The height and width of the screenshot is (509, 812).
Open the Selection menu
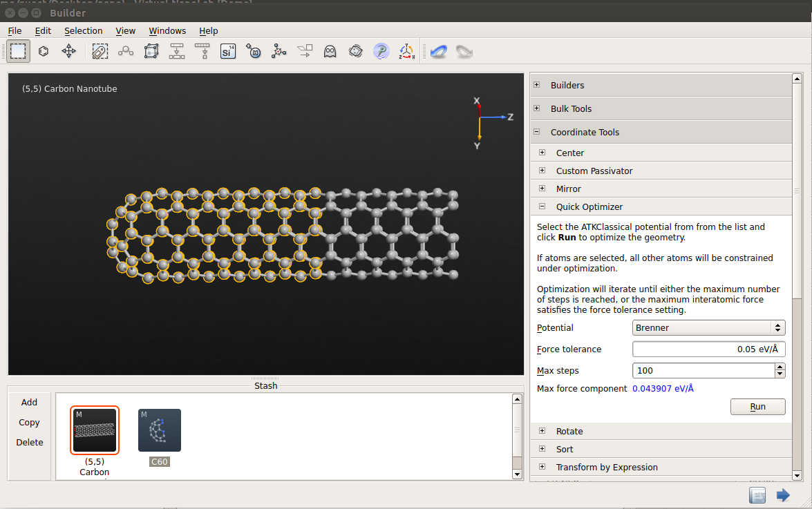click(x=84, y=31)
